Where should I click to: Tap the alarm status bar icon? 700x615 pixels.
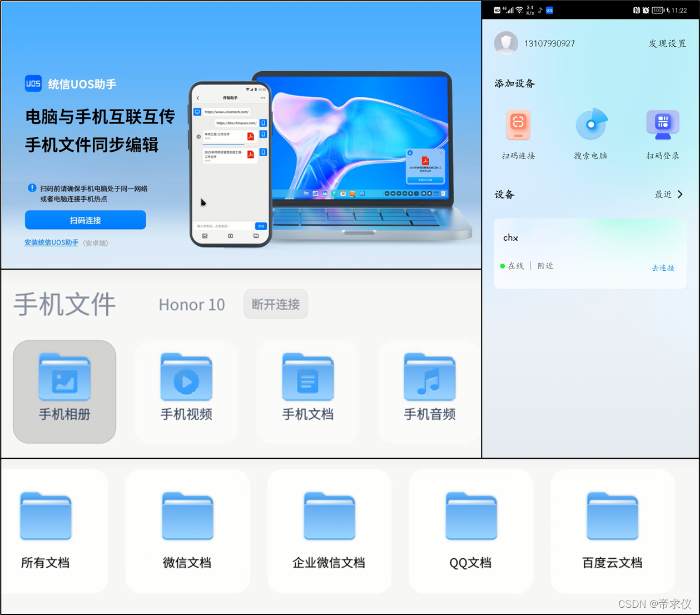pos(646,10)
